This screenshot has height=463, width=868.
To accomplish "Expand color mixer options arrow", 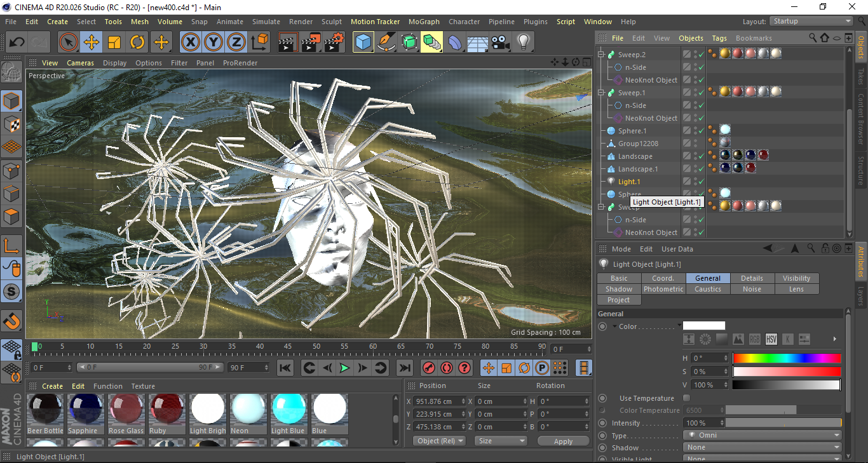I will [x=834, y=339].
